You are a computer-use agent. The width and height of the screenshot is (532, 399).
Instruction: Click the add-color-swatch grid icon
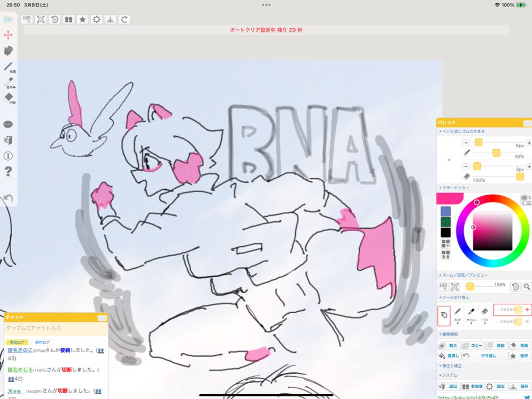pyautogui.click(x=445, y=243)
